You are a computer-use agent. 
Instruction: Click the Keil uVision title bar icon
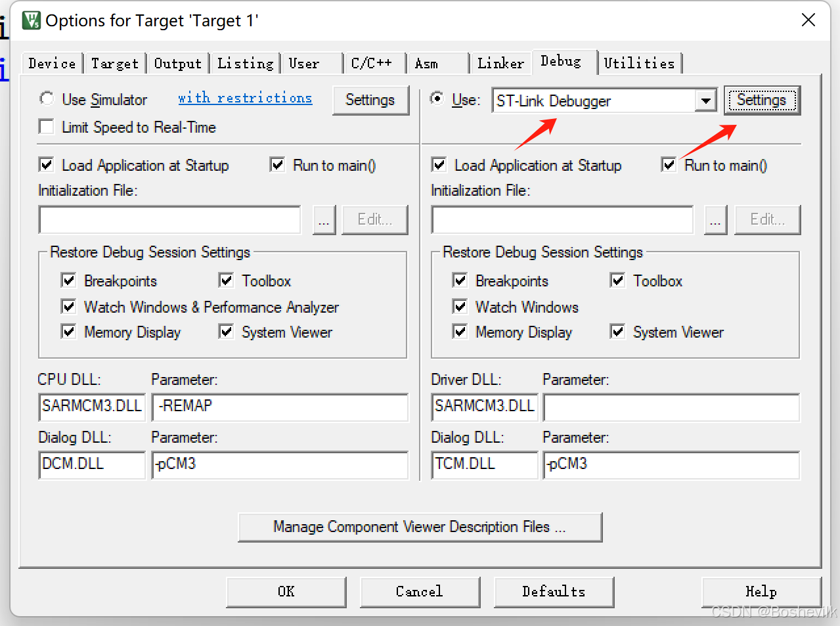[x=32, y=20]
